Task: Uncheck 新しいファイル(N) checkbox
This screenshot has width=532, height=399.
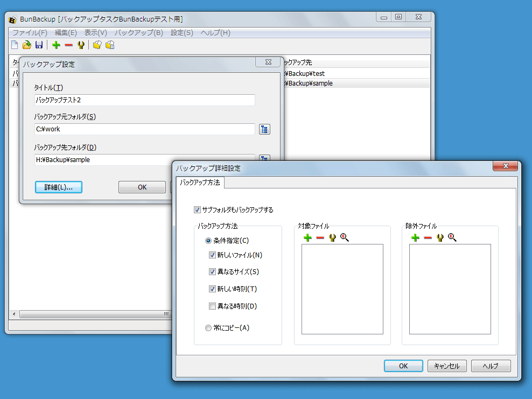Action: [212, 255]
